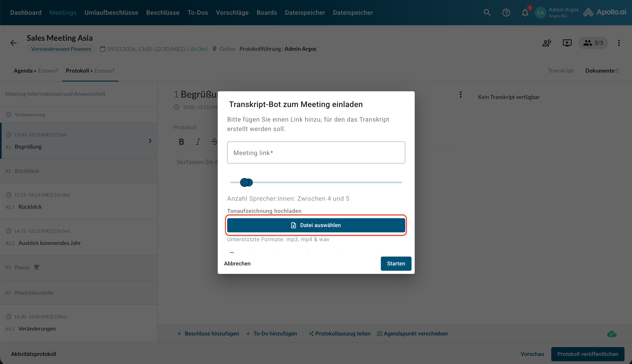Screen dimensions: 632x364
Task: Show participants via the 3/3 people chip
Action: 593,43
